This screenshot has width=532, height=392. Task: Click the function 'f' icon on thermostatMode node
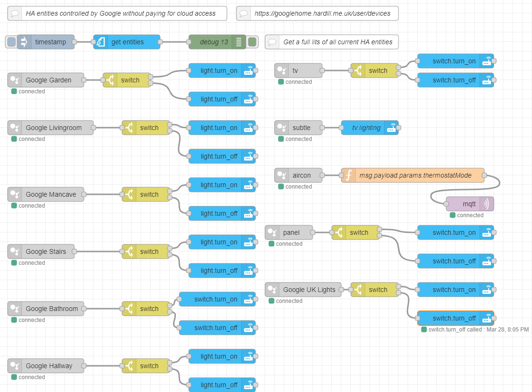tap(348, 175)
